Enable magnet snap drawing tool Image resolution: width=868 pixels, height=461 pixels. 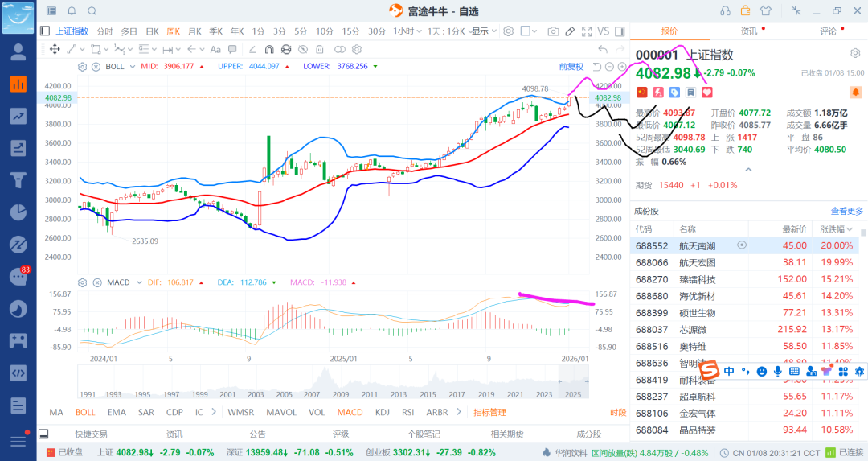pos(269,49)
